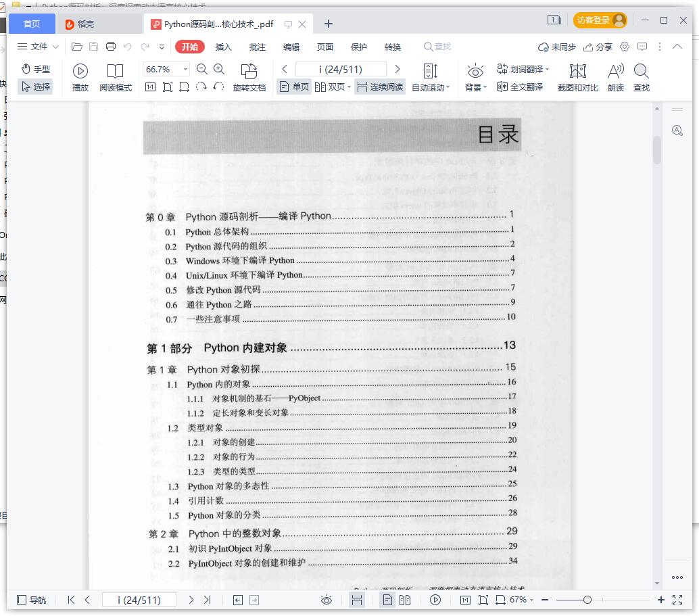The width and height of the screenshot is (699, 616).
Task: Open Screenshot and Compare (截图和对比)
Action: tap(578, 78)
